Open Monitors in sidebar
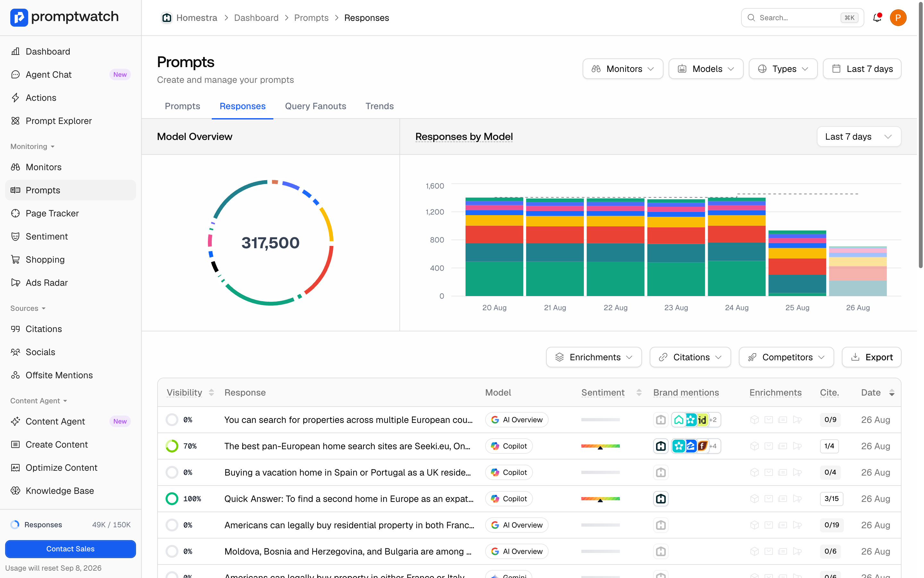Viewport: 924px width, 578px height. 70,167
